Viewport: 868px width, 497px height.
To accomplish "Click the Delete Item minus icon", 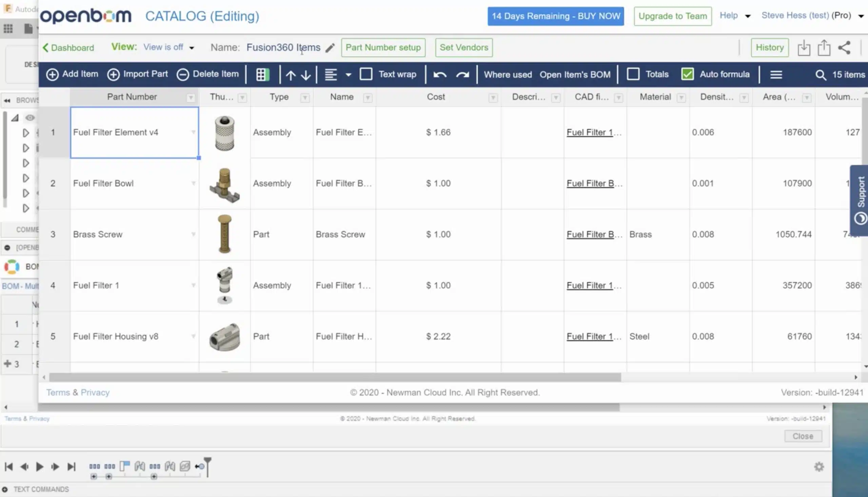I will [183, 74].
